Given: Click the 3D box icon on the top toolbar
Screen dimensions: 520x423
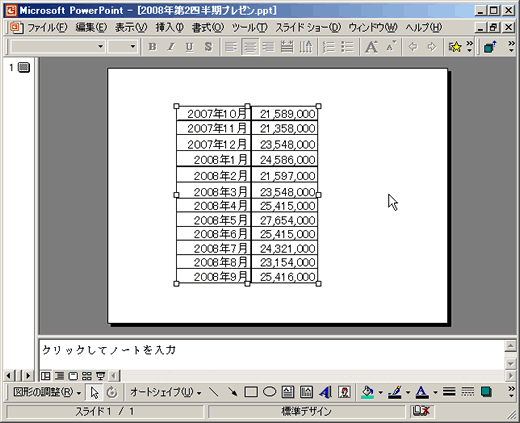Looking at the screenshot, I should pyautogui.click(x=490, y=47).
